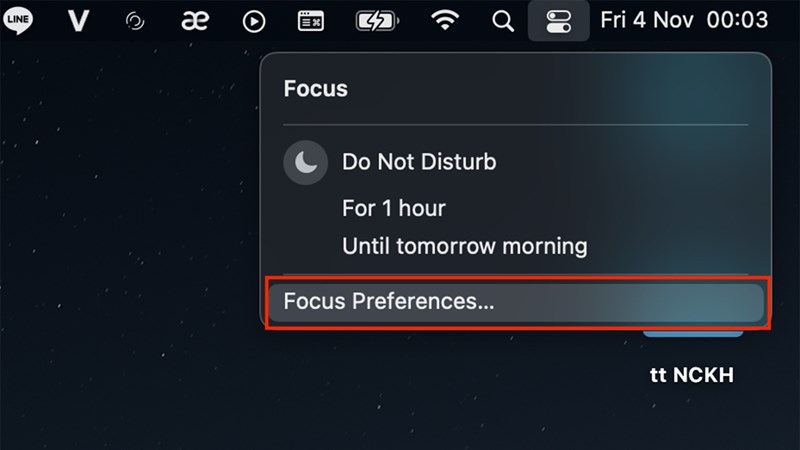Image resolution: width=800 pixels, height=450 pixels.
Task: Toggle the Do Not Disturb moon icon
Action: point(305,162)
